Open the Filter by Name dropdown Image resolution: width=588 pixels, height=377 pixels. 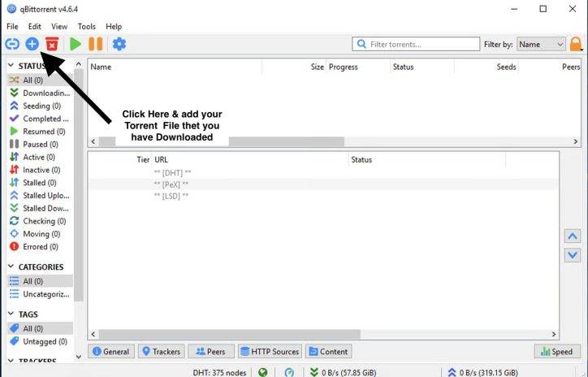pos(541,44)
